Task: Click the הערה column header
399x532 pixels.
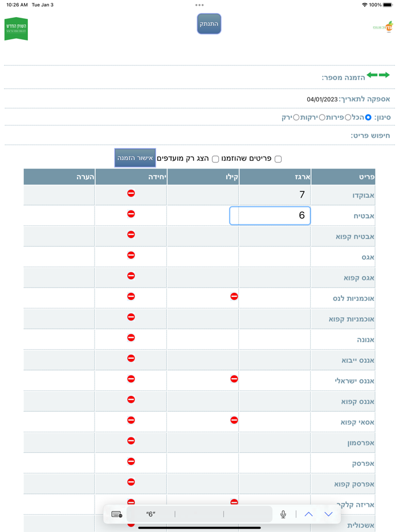Action: click(x=59, y=177)
